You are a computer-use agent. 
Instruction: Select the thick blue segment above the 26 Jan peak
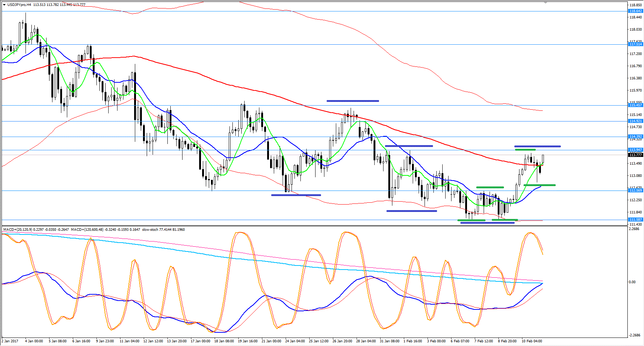click(353, 101)
